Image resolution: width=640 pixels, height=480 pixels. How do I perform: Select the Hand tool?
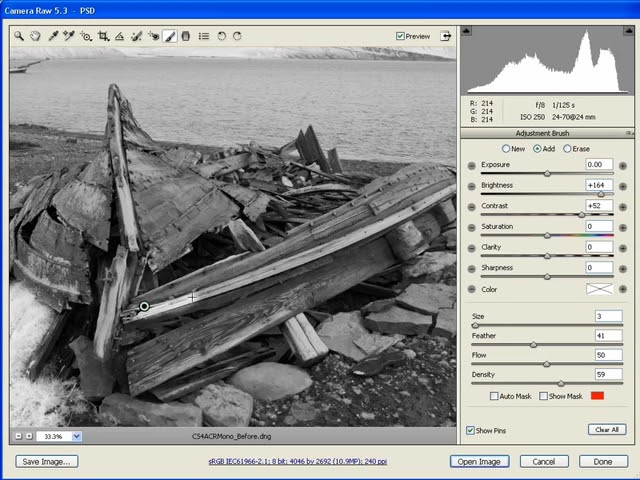(36, 36)
